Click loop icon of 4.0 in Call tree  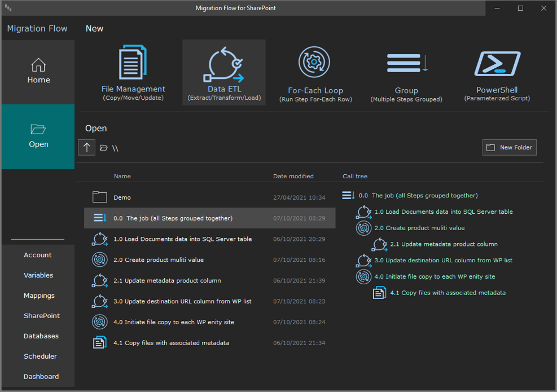364,276
